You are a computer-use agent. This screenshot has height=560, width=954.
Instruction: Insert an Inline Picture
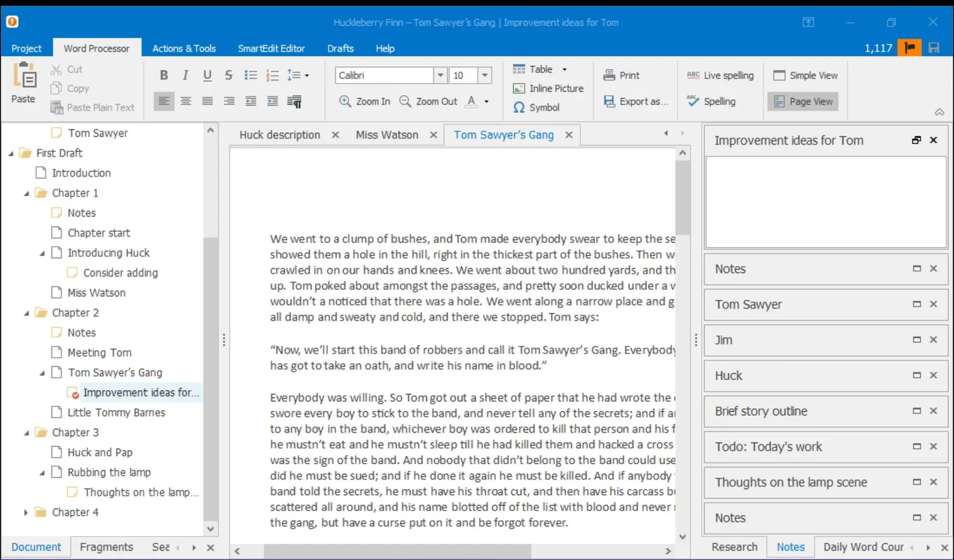(x=548, y=88)
